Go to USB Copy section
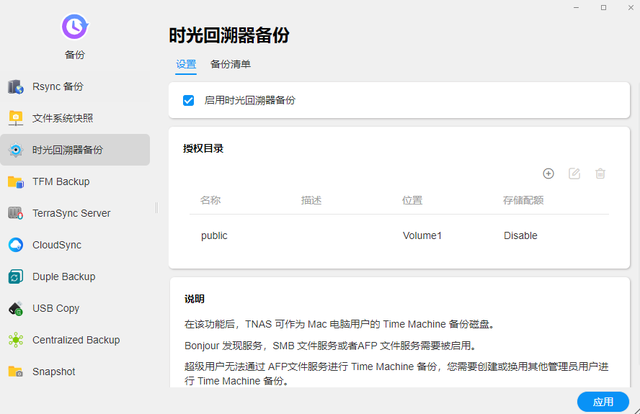 (75, 308)
